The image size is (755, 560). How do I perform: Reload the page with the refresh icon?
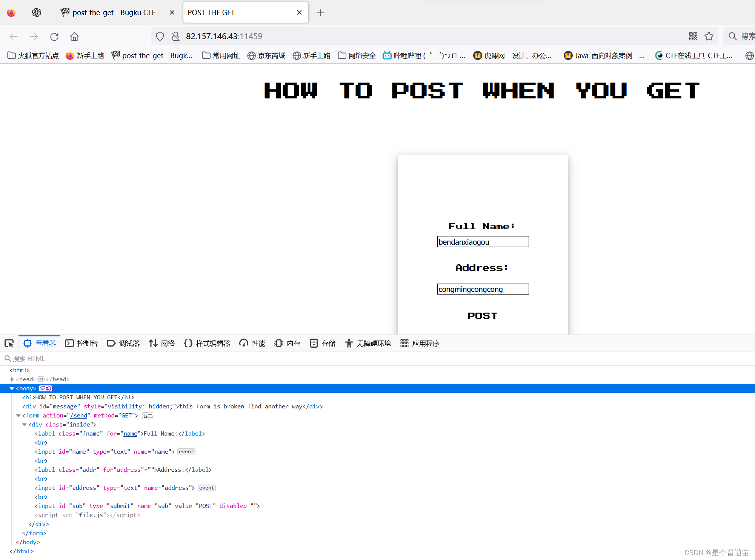54,37
